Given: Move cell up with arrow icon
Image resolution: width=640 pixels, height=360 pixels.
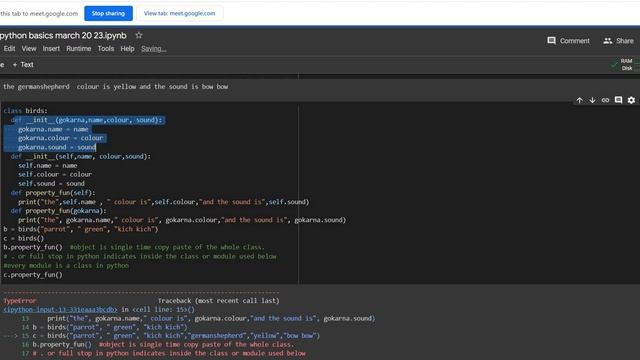Looking at the screenshot, I should [x=579, y=100].
